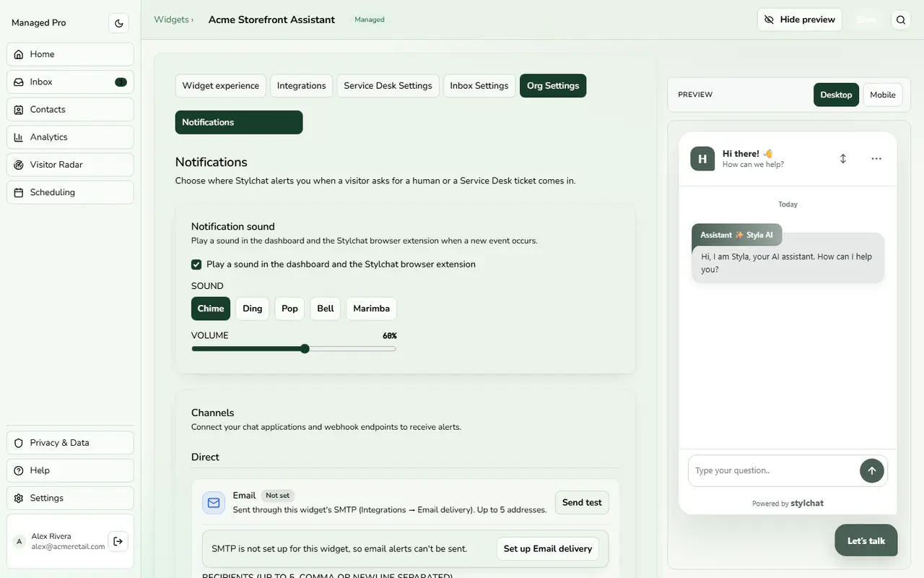Select the Org Settings tab

tap(553, 85)
